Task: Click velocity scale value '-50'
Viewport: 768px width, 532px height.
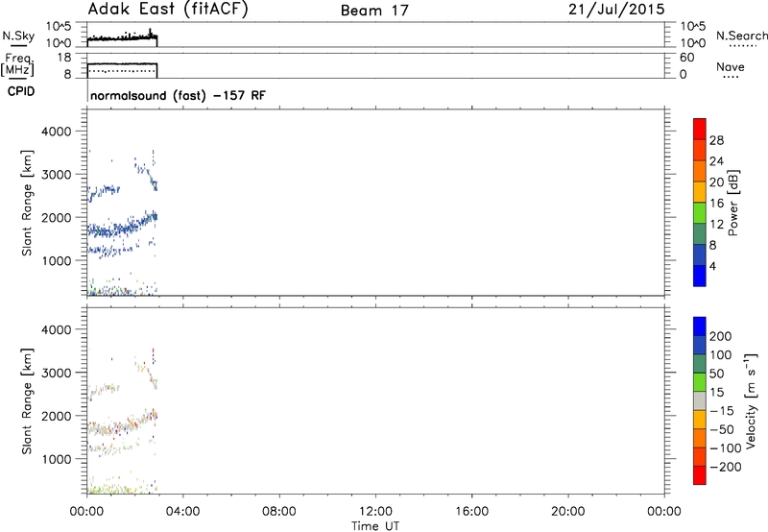Action: (x=722, y=429)
